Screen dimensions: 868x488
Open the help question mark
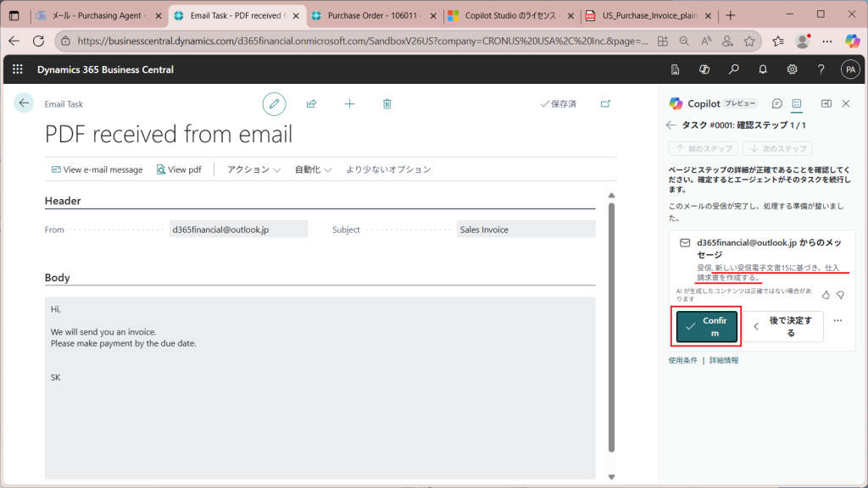pos(821,69)
